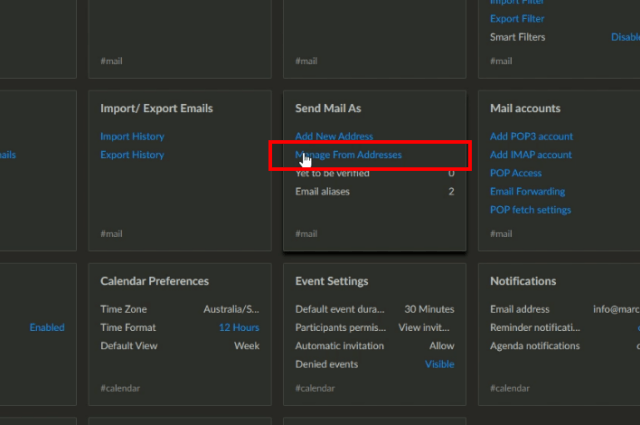Open Export History

(132, 155)
